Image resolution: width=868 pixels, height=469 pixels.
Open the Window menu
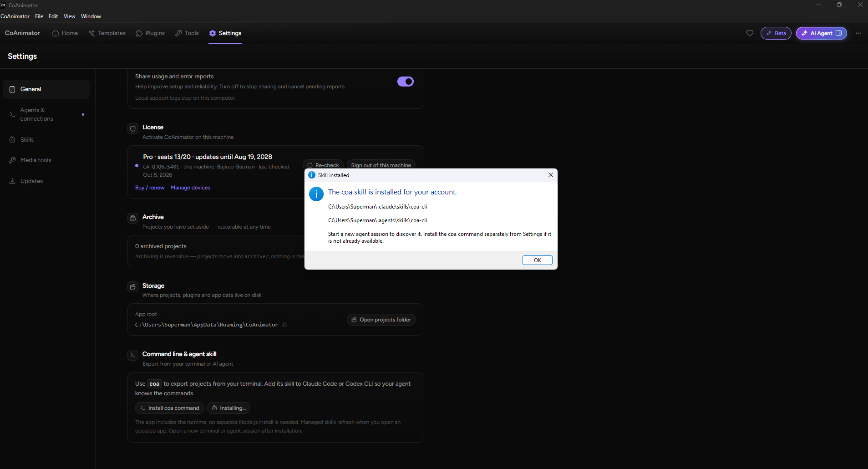[x=91, y=16]
